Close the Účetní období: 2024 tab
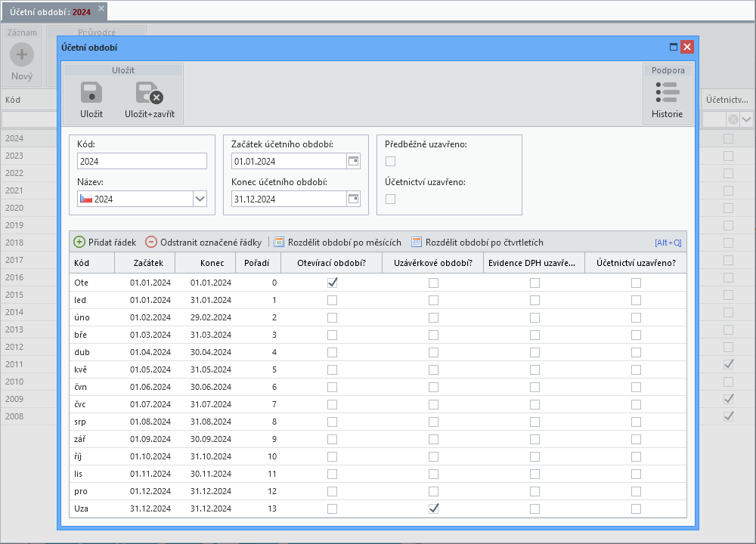 pos(101,8)
